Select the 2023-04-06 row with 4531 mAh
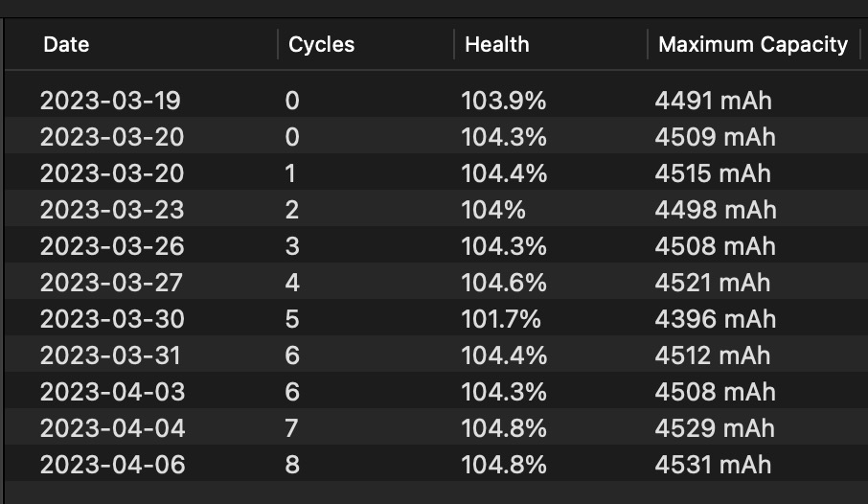Screen dimensions: 868x504 click(436, 464)
